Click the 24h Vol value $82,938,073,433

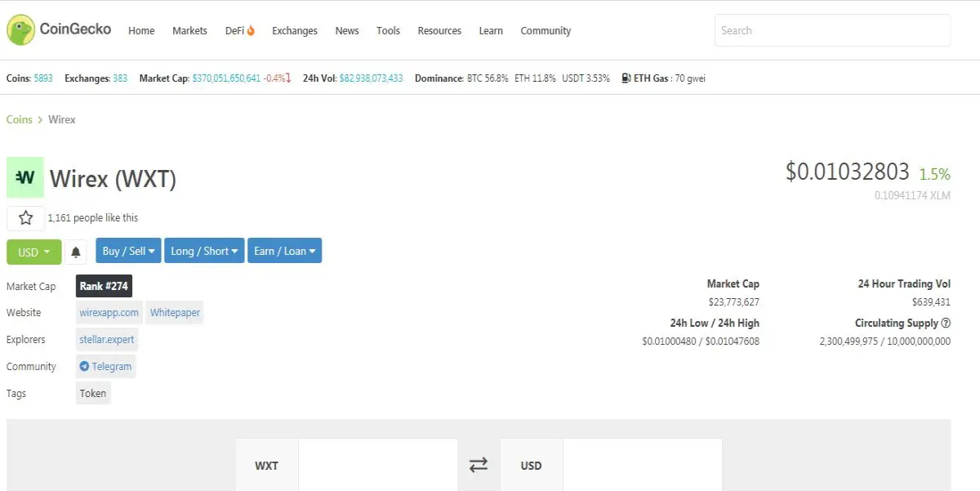pos(371,78)
